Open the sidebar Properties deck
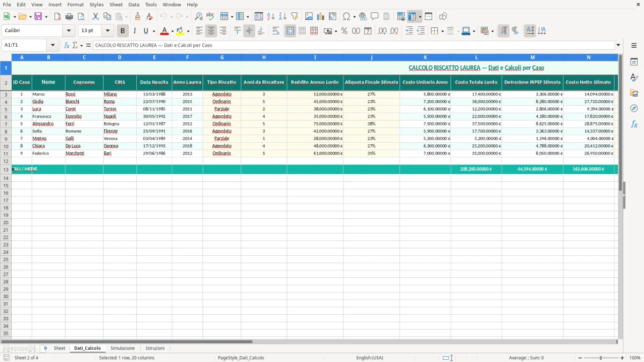644x362 pixels. click(x=634, y=62)
